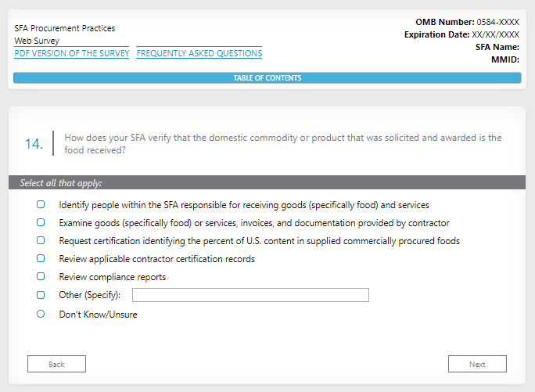Go to the Next survey page
535x392 pixels.
coord(477,364)
